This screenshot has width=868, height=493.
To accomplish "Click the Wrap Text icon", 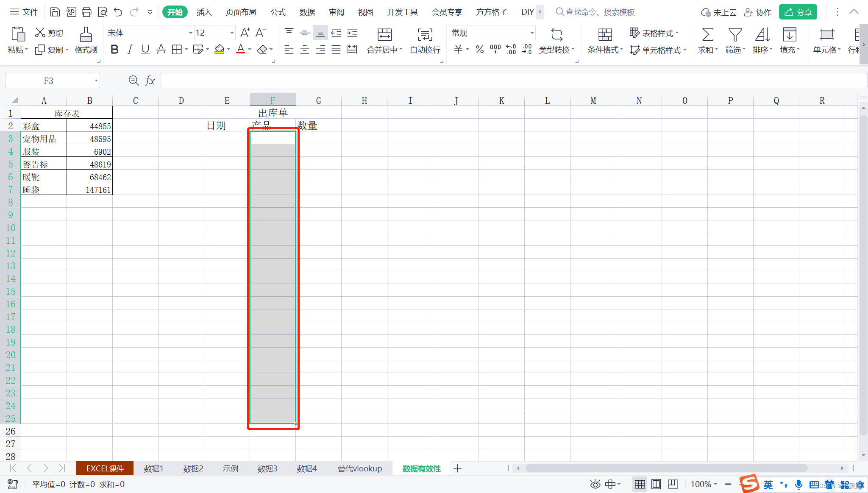I will [425, 35].
